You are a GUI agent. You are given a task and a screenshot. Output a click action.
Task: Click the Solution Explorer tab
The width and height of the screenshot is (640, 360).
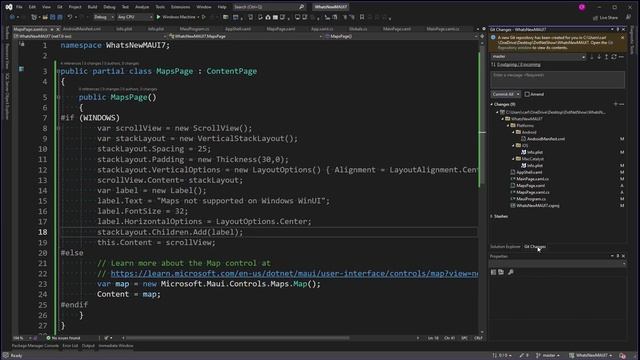505,247
